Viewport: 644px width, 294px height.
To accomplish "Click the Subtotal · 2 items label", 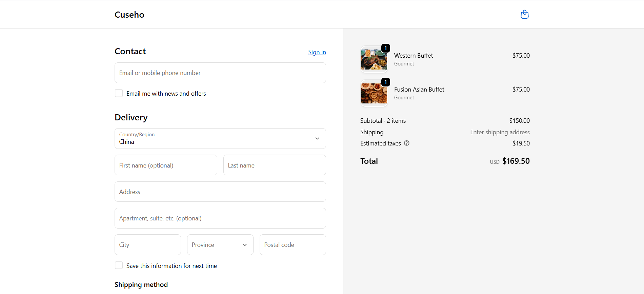I will point(383,121).
